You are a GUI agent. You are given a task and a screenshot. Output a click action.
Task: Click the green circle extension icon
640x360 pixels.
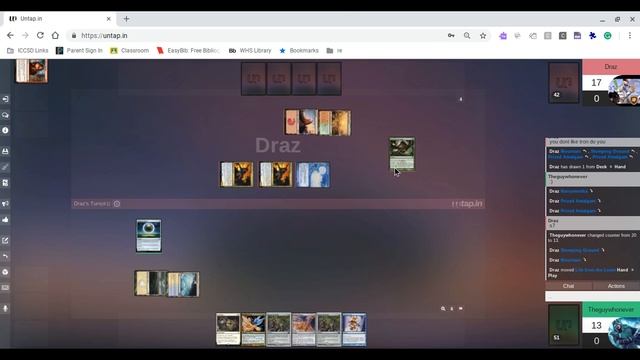[x=608, y=36]
